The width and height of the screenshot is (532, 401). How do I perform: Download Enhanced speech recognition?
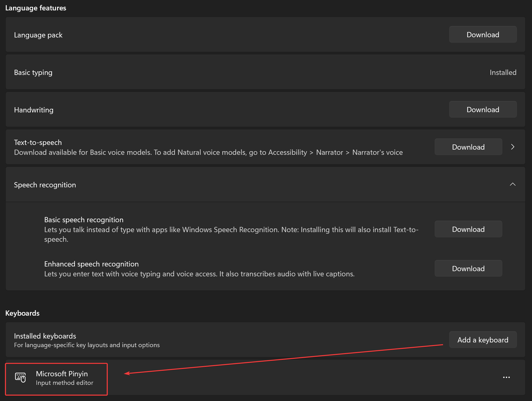[x=468, y=269]
